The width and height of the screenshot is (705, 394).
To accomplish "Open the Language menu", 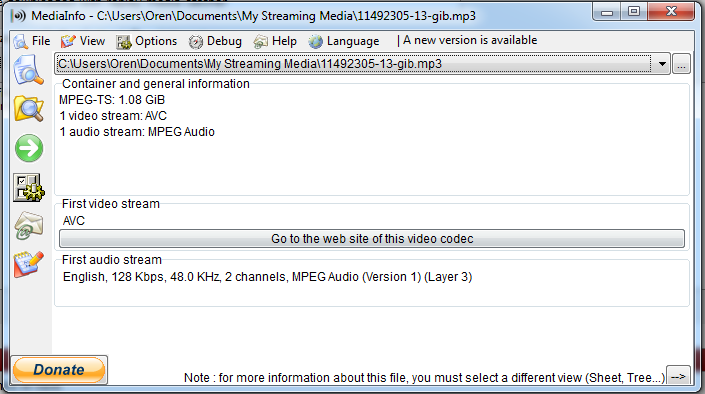I will click(344, 41).
